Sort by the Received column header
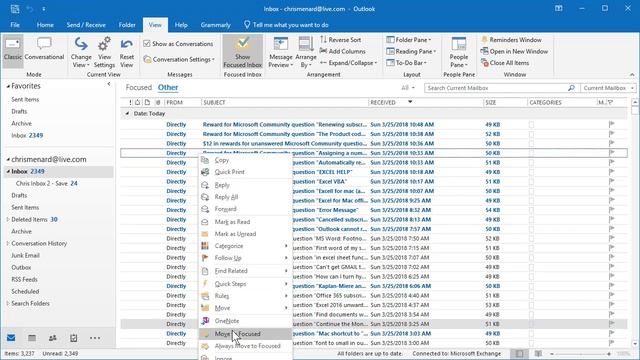 click(x=426, y=102)
